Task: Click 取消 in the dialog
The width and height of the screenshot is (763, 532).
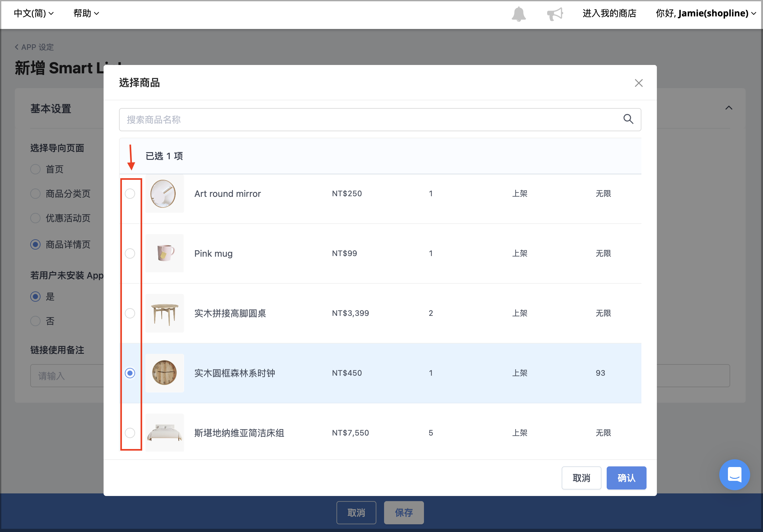Action: pos(581,478)
